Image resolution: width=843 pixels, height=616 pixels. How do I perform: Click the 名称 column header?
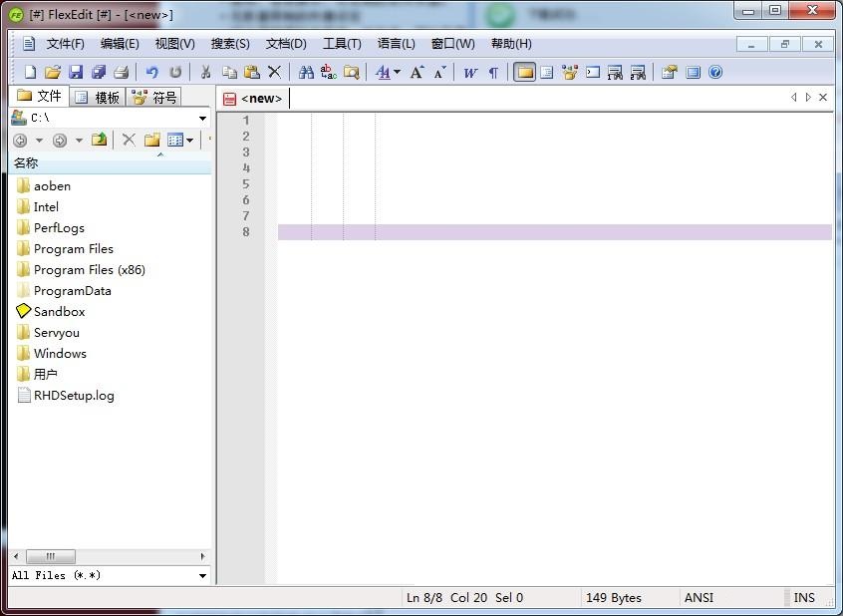[x=26, y=163]
